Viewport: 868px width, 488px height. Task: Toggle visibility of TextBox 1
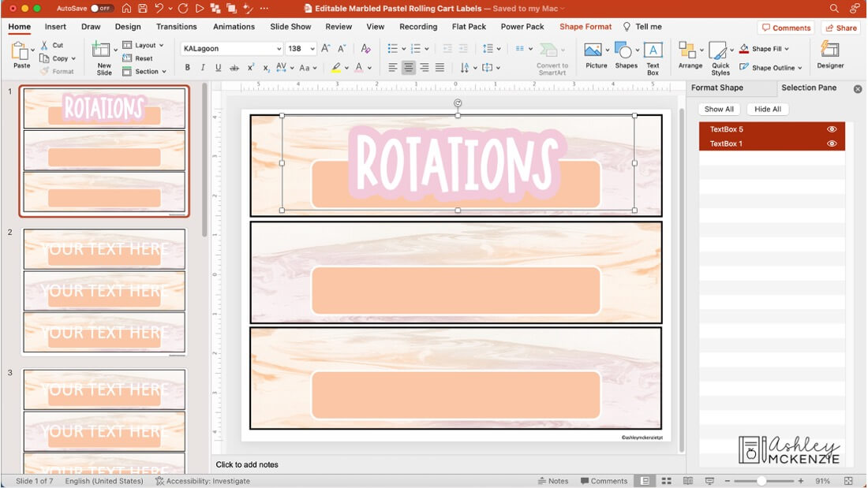click(831, 143)
